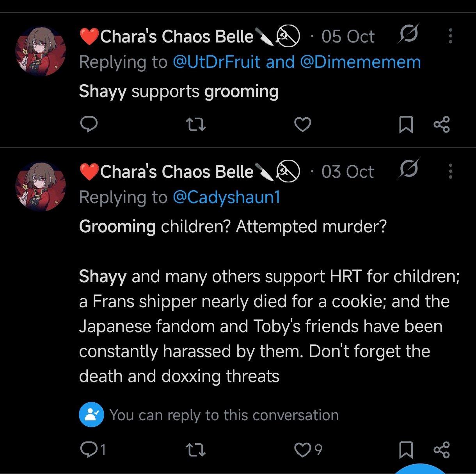Like the 03 Oct tweet with 9 likes
Screen dimensions: 476x474
[x=302, y=450]
